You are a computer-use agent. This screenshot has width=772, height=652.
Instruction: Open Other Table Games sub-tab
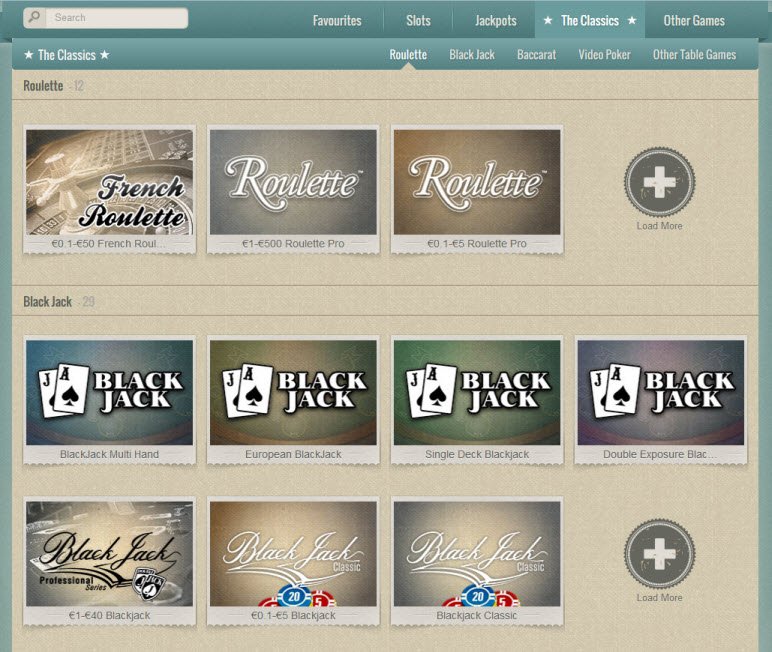click(694, 55)
